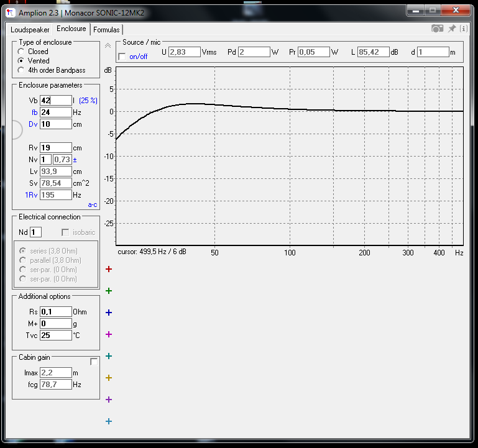Enable the Cabin gain checkbox
The height and width of the screenshot is (448, 478).
click(94, 362)
